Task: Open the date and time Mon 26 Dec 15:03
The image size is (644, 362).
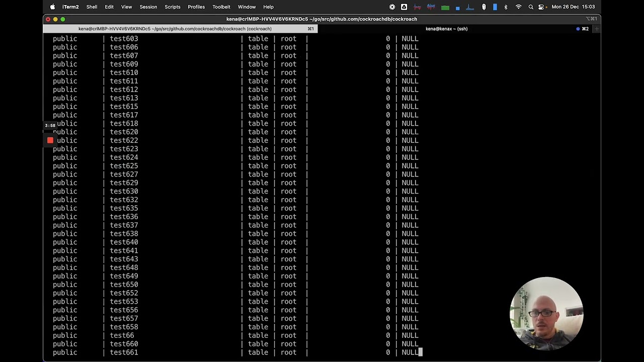Action: (x=573, y=7)
